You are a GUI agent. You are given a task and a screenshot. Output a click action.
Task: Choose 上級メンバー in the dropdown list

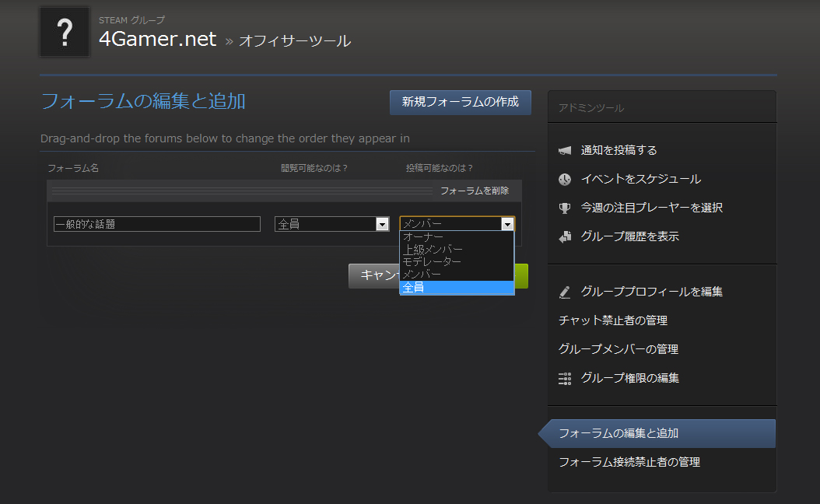tap(433, 250)
